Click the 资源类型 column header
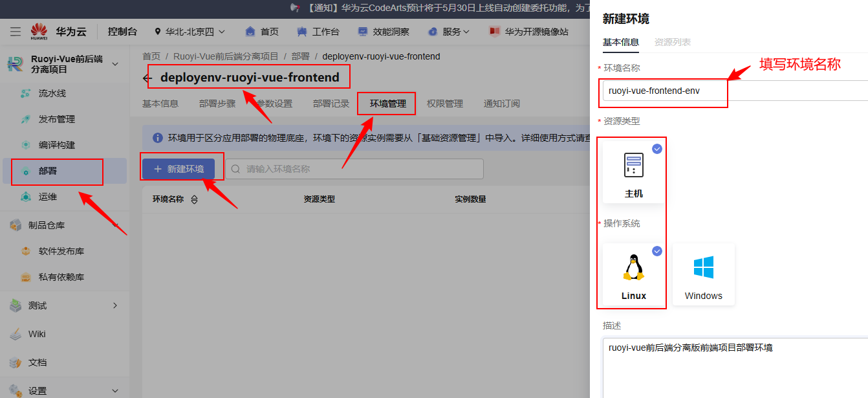Viewport: 868px width, 398px height. pyautogui.click(x=320, y=199)
